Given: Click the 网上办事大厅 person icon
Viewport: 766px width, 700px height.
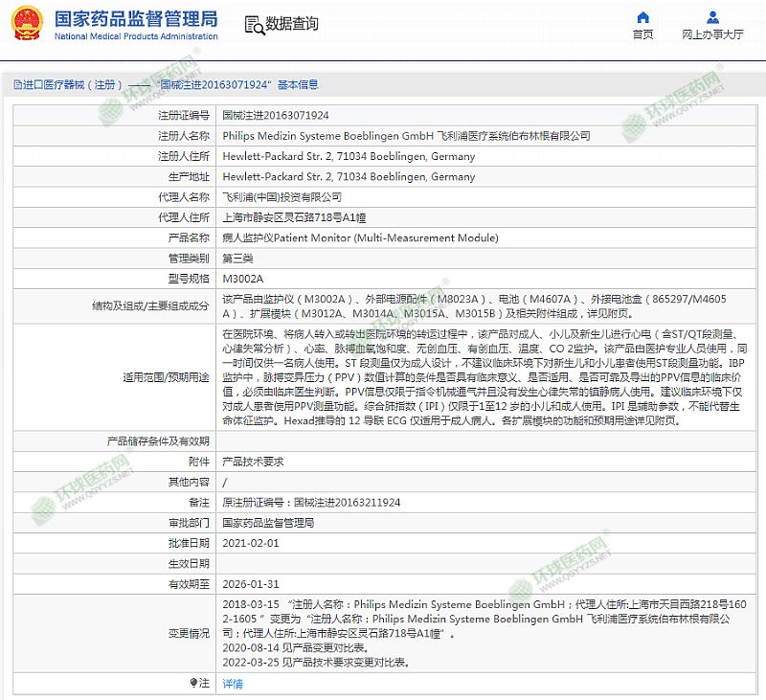Looking at the screenshot, I should [712, 16].
